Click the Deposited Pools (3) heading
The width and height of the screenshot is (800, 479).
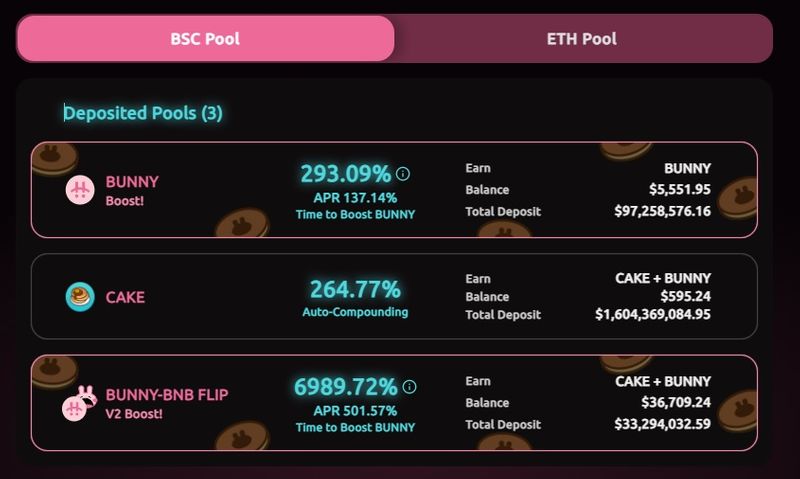click(x=143, y=113)
